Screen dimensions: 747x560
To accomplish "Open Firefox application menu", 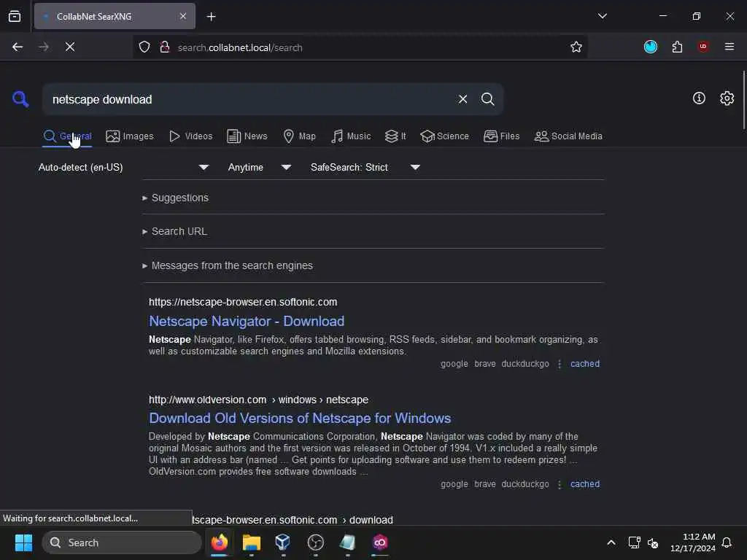I will pyautogui.click(x=729, y=46).
